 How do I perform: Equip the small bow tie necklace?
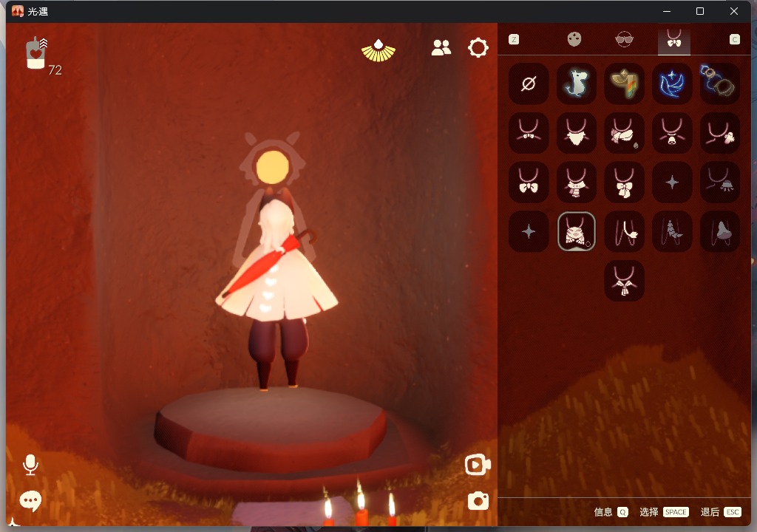[x=529, y=133]
